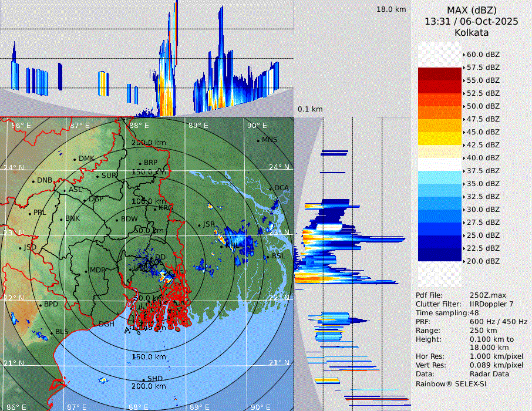The width and height of the screenshot is (532, 411).
Task: Click the BSL station marker
Action: (x=268, y=257)
